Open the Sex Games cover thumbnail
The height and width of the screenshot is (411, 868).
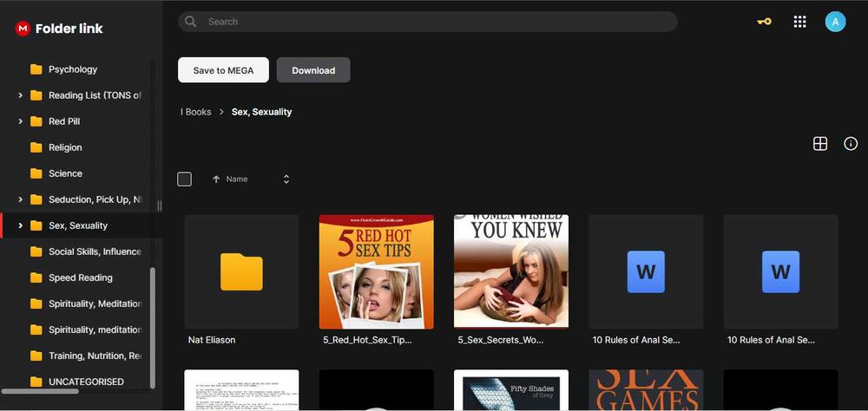(x=646, y=390)
